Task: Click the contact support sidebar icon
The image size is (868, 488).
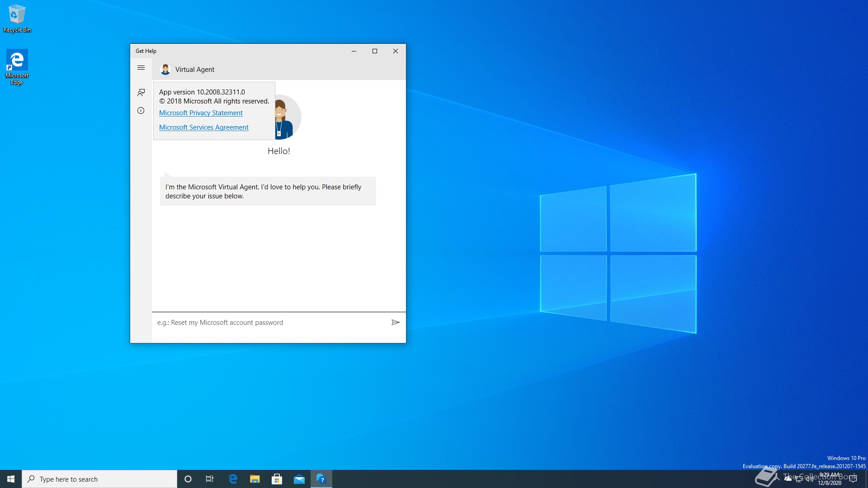Action: click(141, 92)
